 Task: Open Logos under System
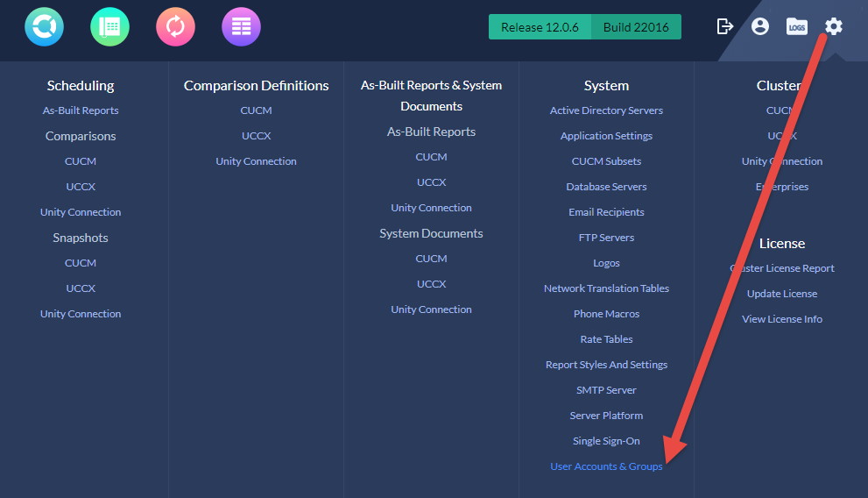point(606,263)
